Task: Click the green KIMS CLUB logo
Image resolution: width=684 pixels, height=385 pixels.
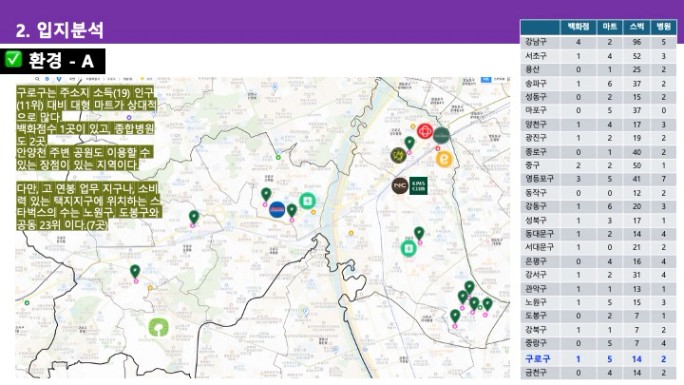Action: click(418, 186)
